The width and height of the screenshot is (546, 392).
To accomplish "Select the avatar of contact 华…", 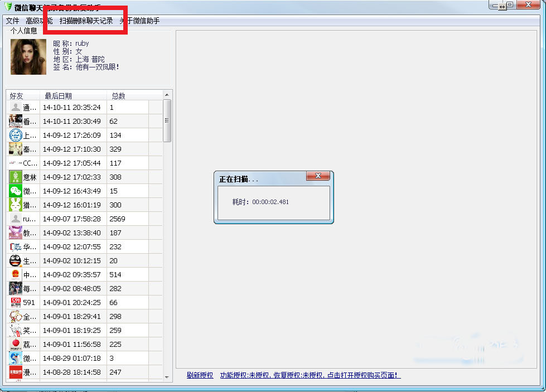I will pyautogui.click(x=15, y=246).
